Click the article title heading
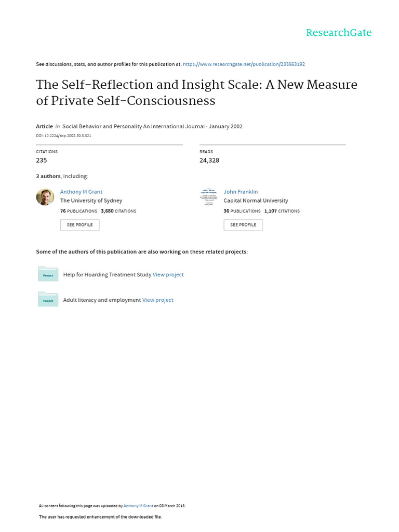 pyautogui.click(x=196, y=92)
